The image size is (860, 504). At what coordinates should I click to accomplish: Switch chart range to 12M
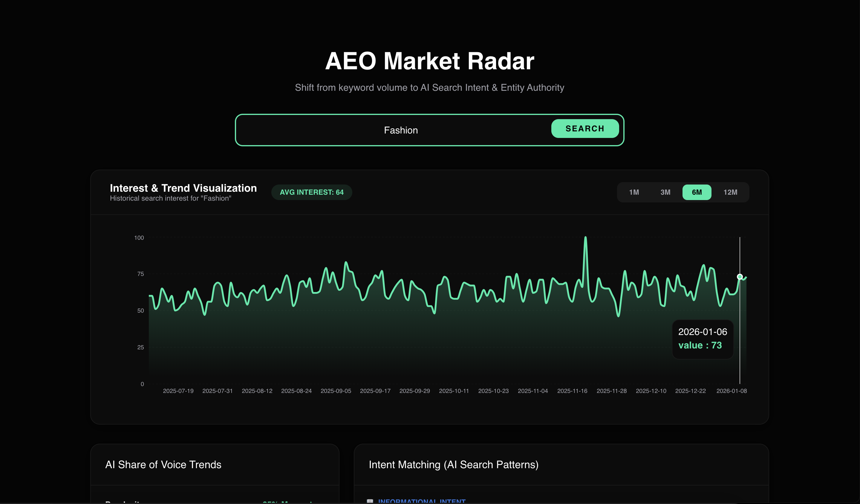(x=730, y=192)
